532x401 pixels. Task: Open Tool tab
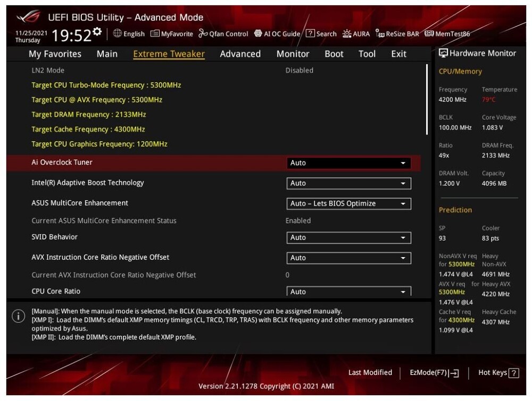[367, 54]
